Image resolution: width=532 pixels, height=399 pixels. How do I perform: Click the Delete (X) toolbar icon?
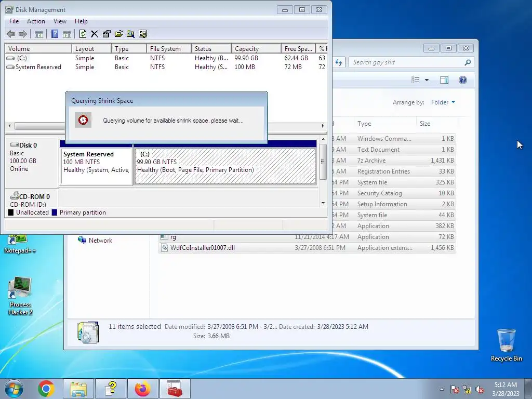click(x=95, y=34)
